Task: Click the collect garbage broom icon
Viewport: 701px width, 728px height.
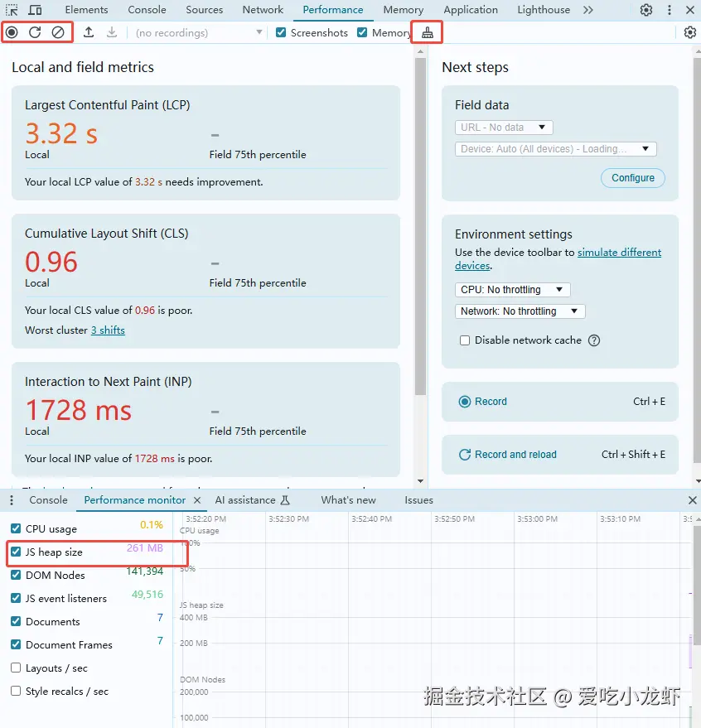Action: [x=428, y=32]
